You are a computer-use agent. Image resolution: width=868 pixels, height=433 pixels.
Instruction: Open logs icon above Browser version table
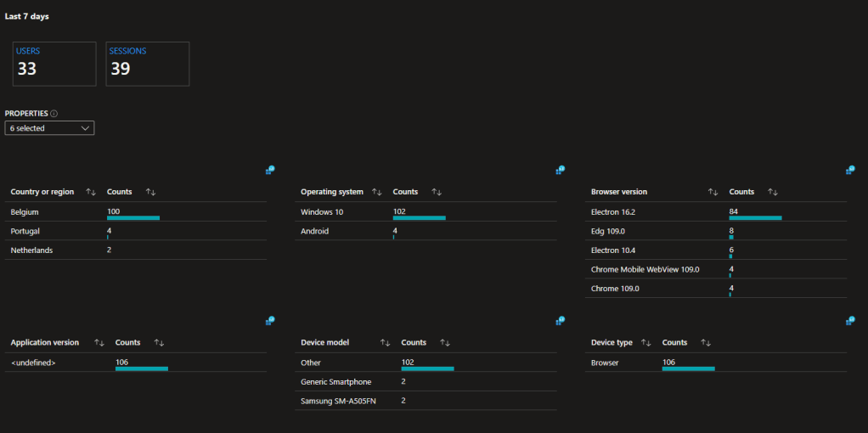pos(850,171)
